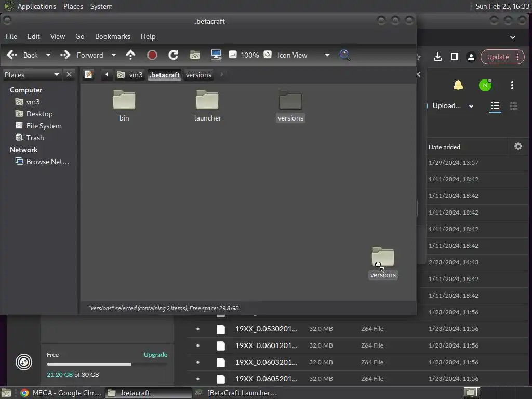This screenshot has height=399, width=532.
Task: Open the File menu
Action: 11,36
